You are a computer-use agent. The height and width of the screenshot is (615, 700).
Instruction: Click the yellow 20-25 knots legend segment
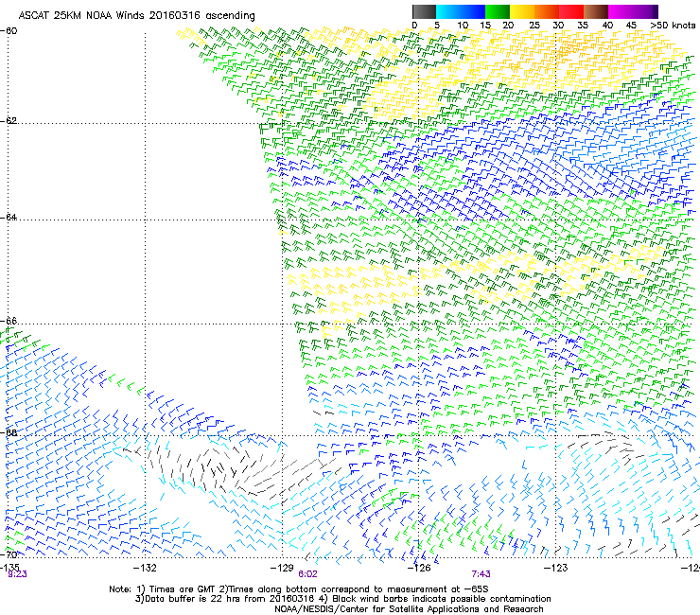(522, 11)
